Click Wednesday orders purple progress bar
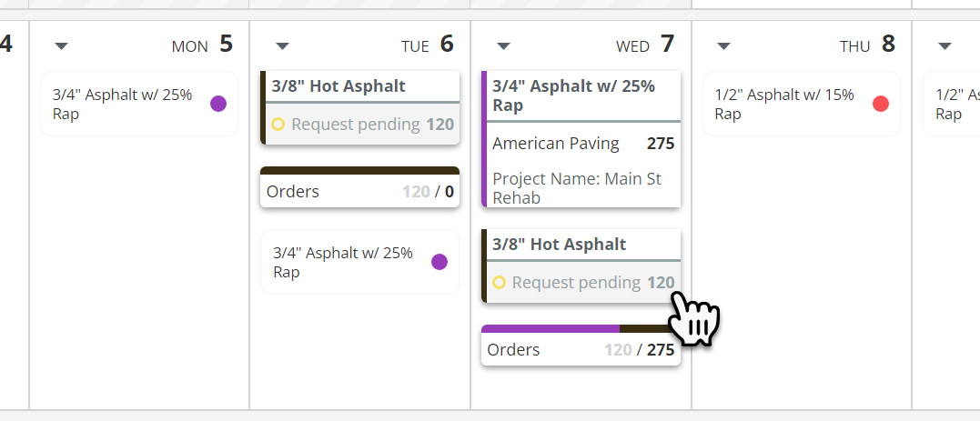The height and width of the screenshot is (421, 980). tap(550, 328)
